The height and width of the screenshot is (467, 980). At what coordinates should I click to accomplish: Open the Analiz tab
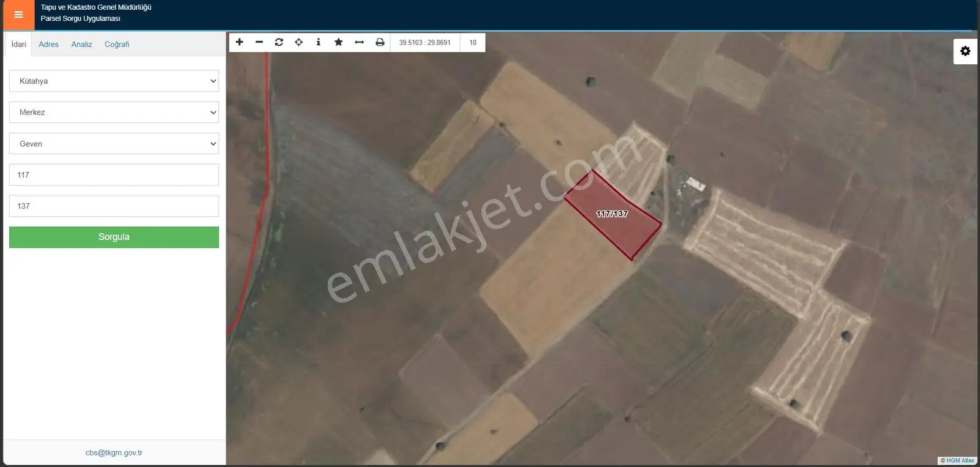pos(81,44)
